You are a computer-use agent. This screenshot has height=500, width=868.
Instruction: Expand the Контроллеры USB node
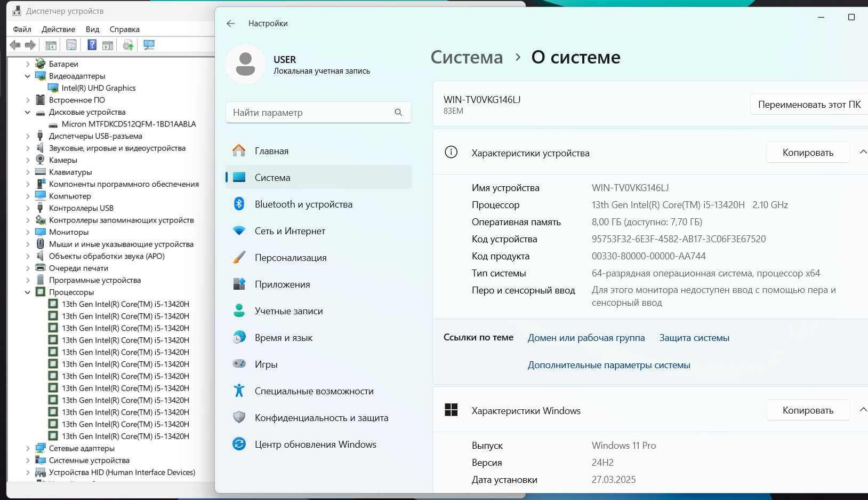[x=28, y=208]
